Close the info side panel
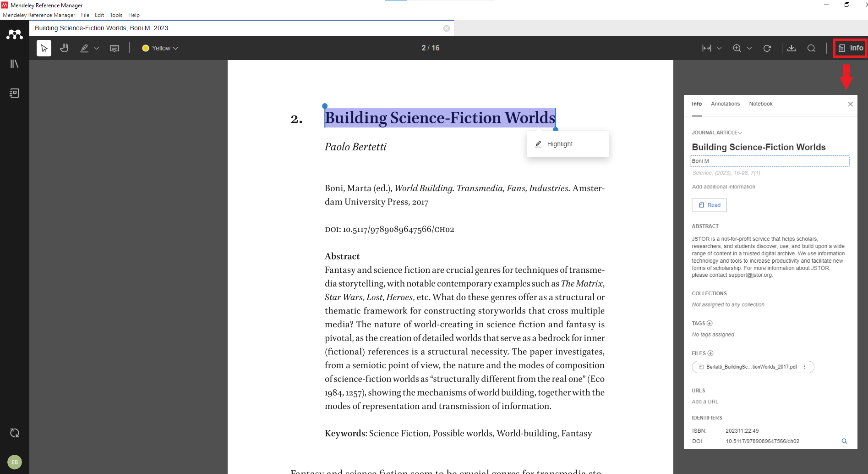This screenshot has height=474, width=868. [x=851, y=104]
